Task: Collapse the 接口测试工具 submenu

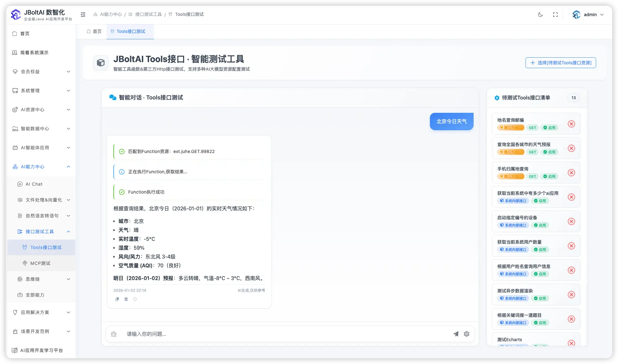Action: click(40, 232)
